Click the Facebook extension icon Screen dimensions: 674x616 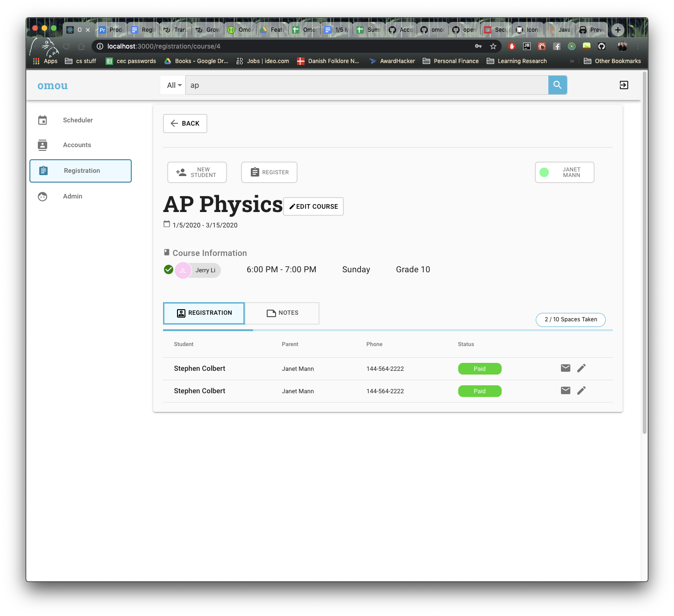tap(557, 46)
